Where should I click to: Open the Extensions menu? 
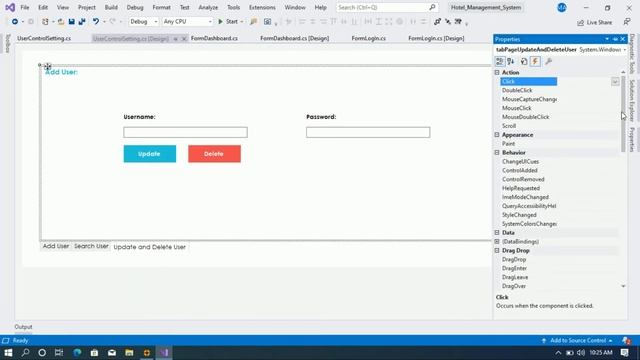point(262,7)
